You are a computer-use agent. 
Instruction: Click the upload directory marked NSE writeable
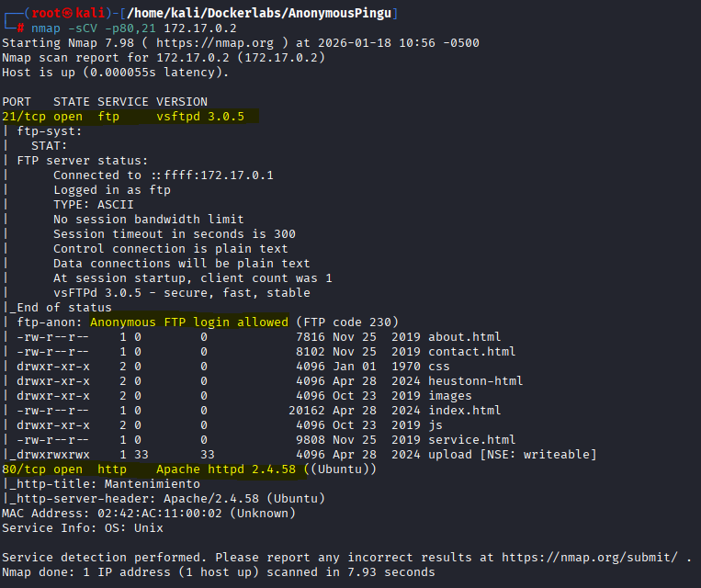tap(449, 455)
